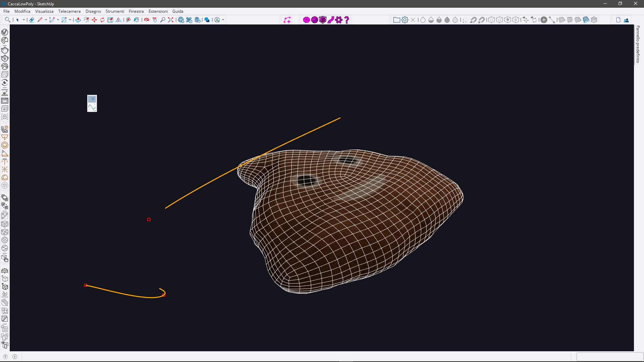Viewport: 644px width, 362px height.
Task: Add a V-Ray Spot Light
Action: [x=5, y=154]
